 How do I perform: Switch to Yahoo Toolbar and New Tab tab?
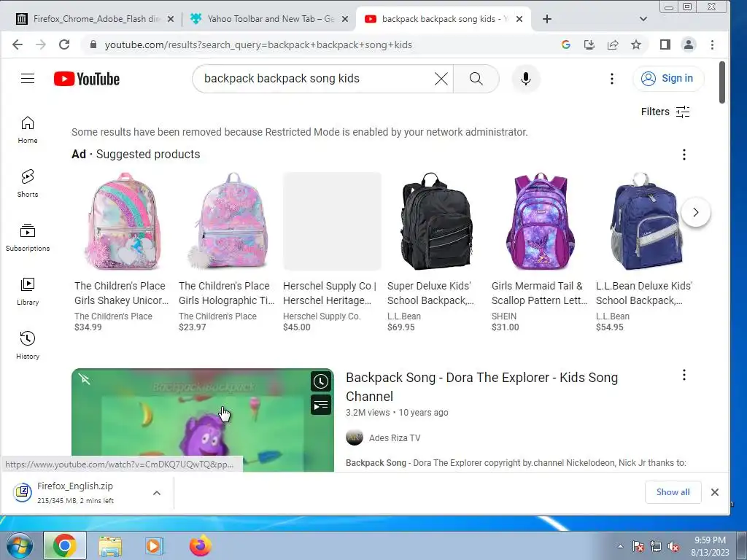pos(268,19)
